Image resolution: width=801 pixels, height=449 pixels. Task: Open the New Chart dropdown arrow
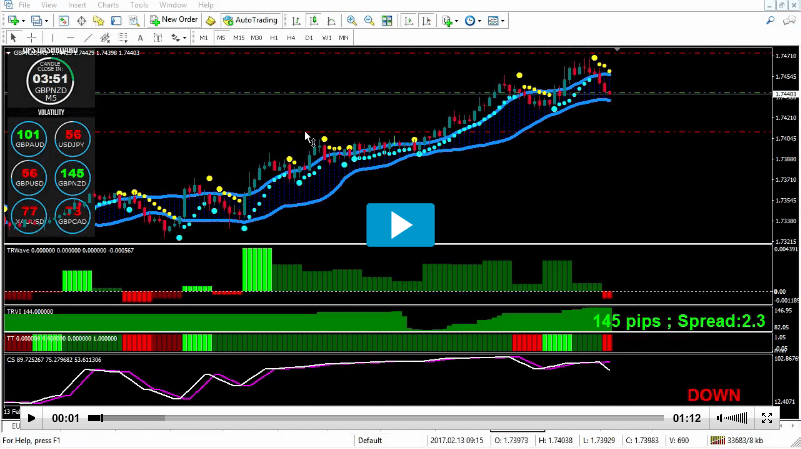(x=23, y=21)
